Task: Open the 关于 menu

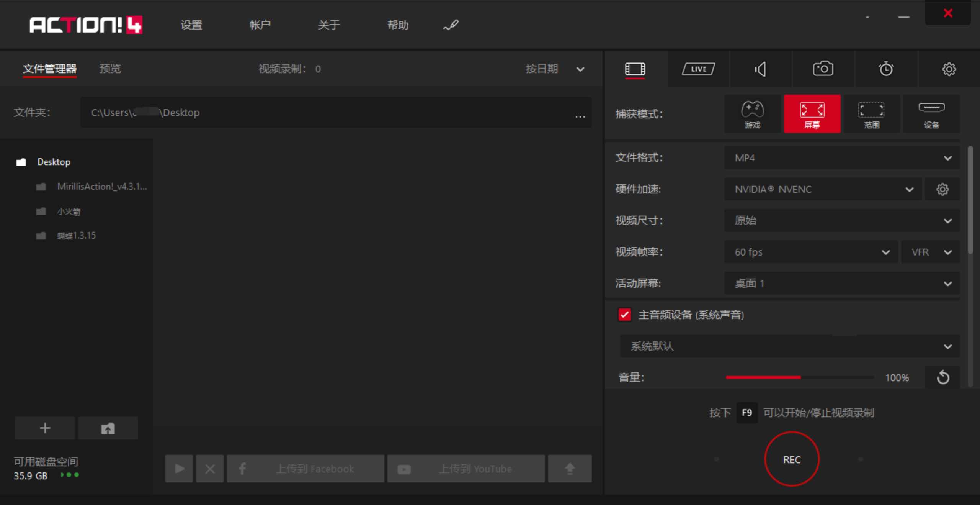Action: 329,25
